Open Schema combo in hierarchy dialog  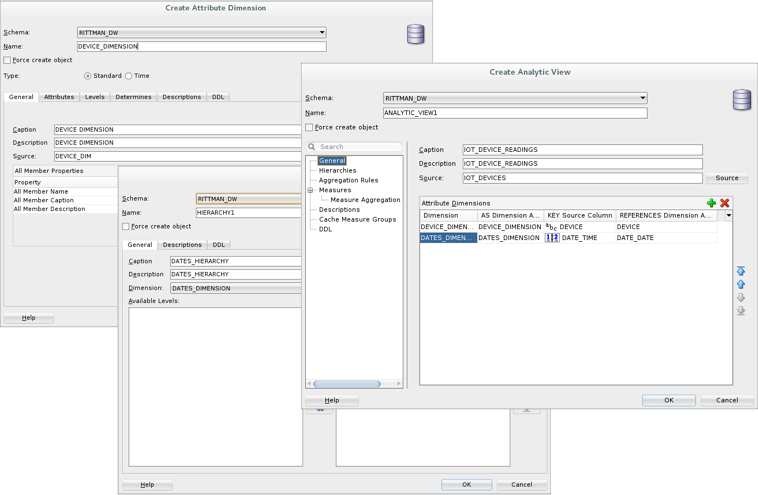(248, 199)
